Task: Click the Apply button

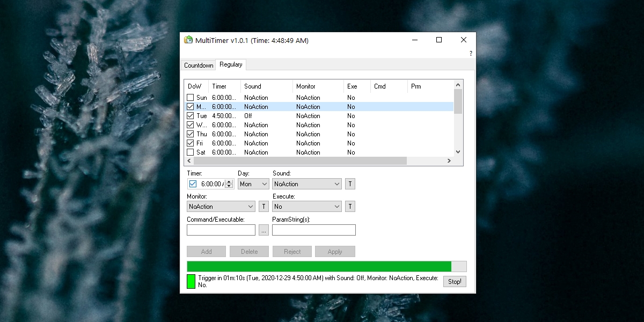Action: click(335, 252)
